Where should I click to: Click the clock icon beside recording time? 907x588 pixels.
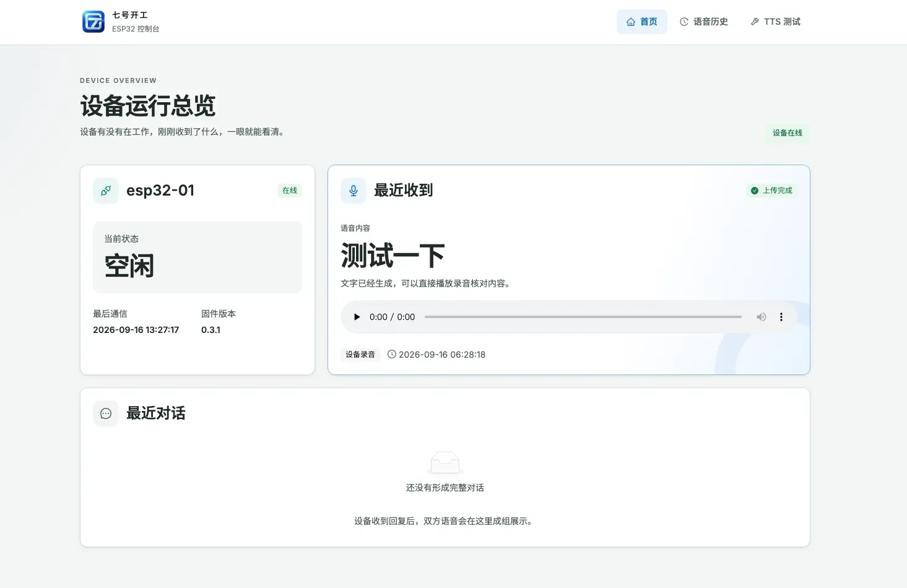tap(392, 354)
